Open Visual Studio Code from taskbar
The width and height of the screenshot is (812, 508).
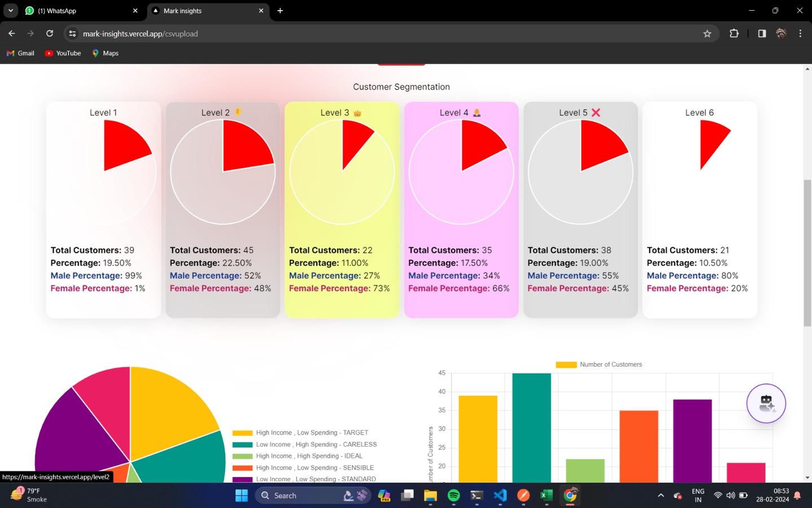(500, 496)
